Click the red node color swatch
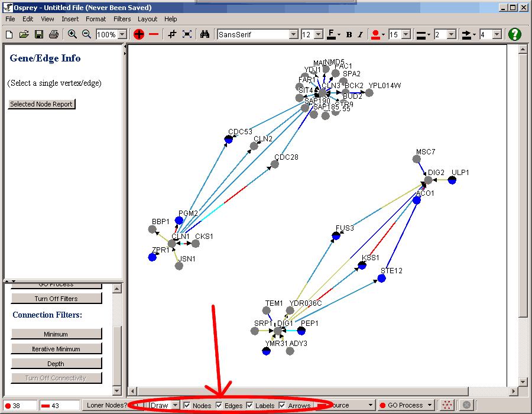The height and width of the screenshot is (414, 532). pyautogui.click(x=374, y=34)
